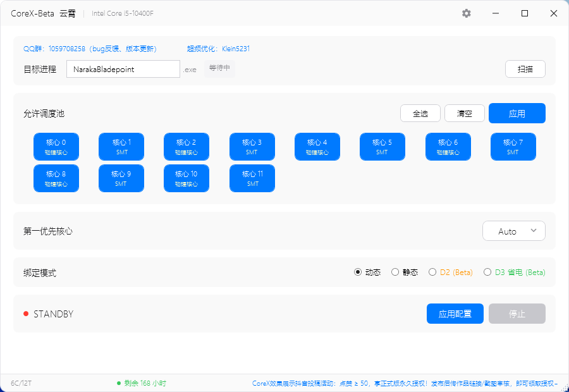Open the settings gear icon
The height and width of the screenshot is (392, 569).
(x=466, y=13)
